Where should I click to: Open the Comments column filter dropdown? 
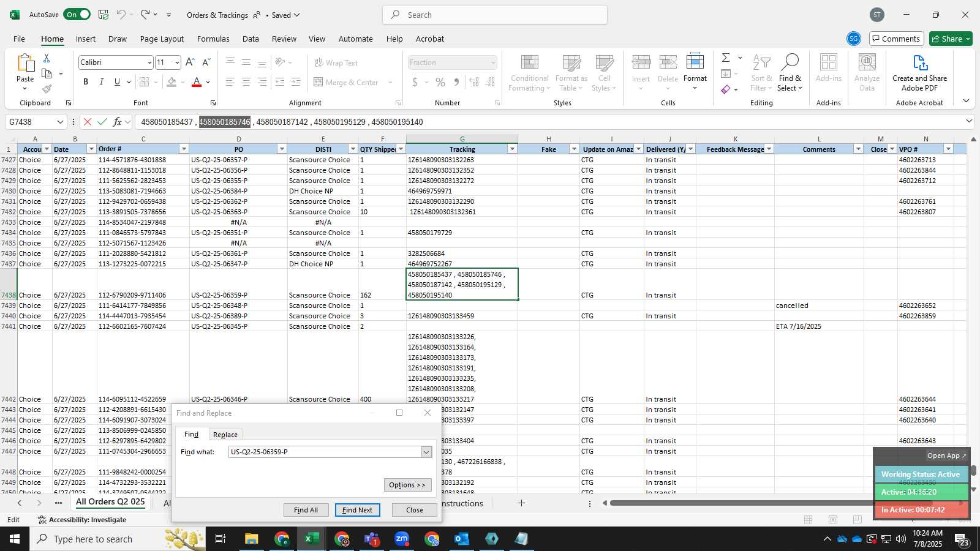858,149
